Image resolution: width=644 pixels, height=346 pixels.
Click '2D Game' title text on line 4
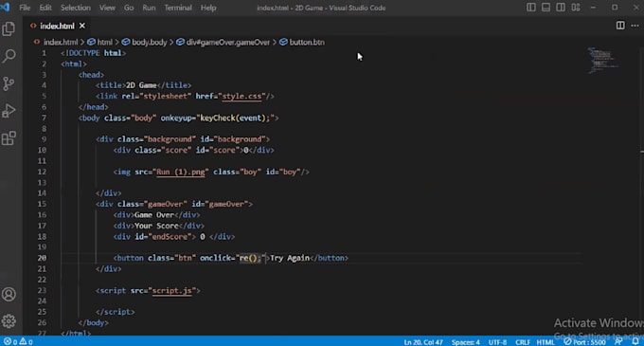pyautogui.click(x=141, y=85)
